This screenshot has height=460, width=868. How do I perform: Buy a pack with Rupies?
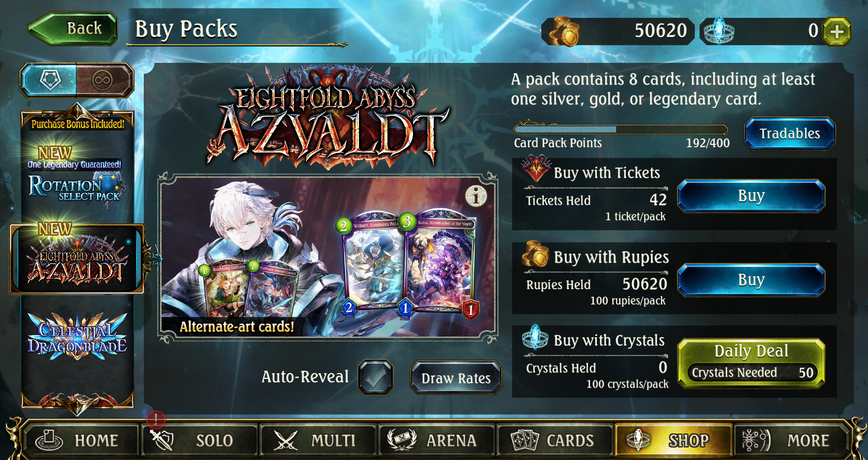click(751, 280)
